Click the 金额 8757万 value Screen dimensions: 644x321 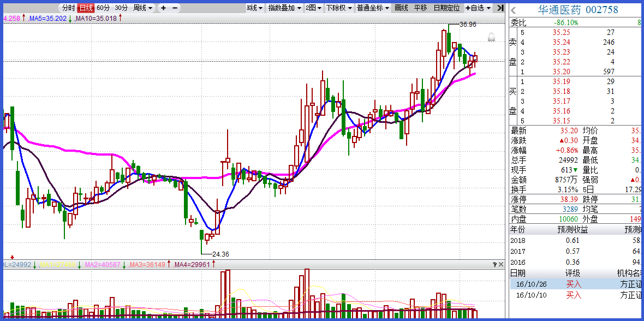pos(565,180)
